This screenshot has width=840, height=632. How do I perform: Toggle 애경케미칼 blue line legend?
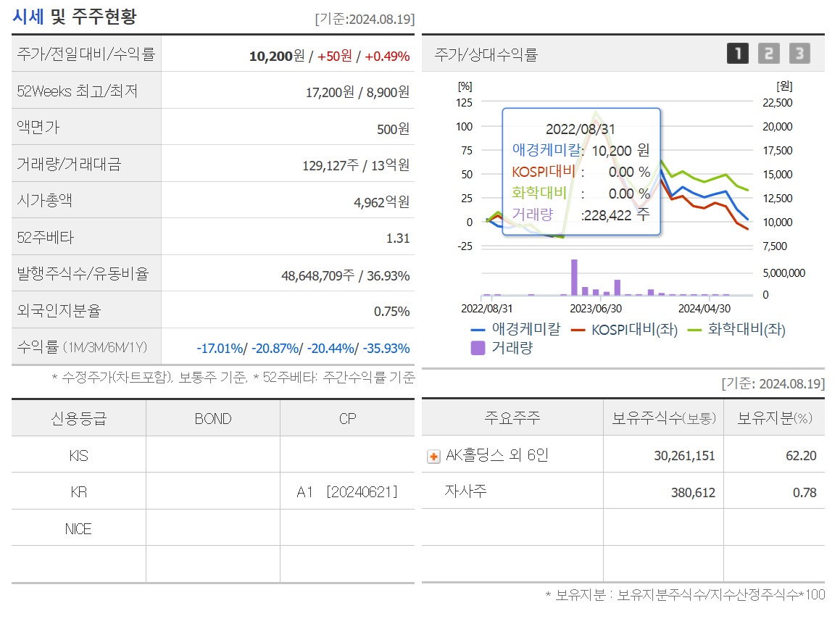[515, 329]
